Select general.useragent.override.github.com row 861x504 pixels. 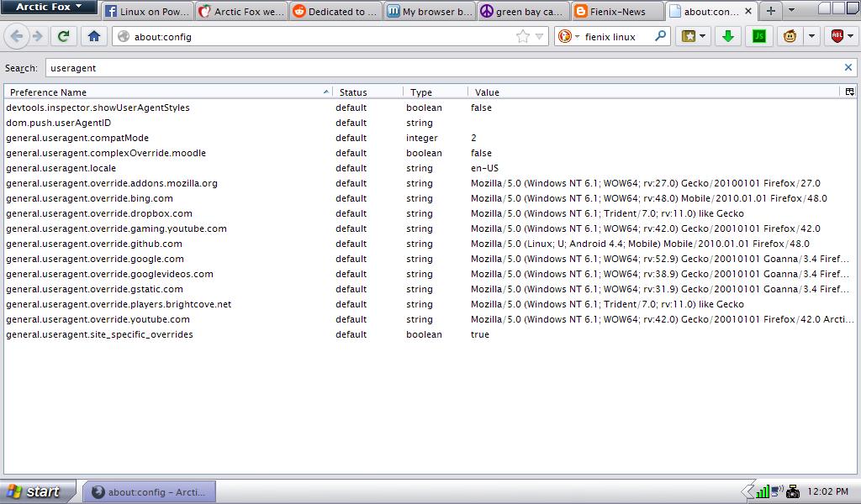pyautogui.click(x=430, y=244)
